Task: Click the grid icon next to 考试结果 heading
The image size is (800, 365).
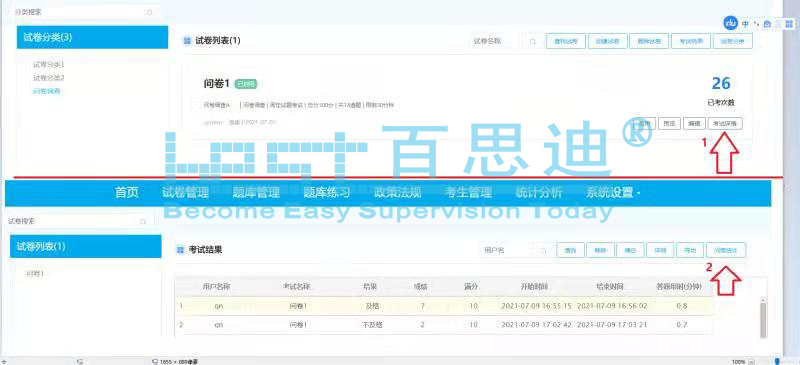Action: click(x=180, y=250)
